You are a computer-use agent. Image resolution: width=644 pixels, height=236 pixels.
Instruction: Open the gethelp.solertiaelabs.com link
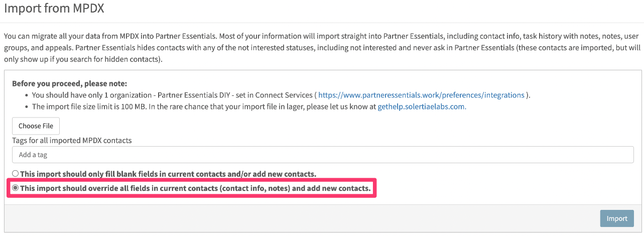pos(422,106)
